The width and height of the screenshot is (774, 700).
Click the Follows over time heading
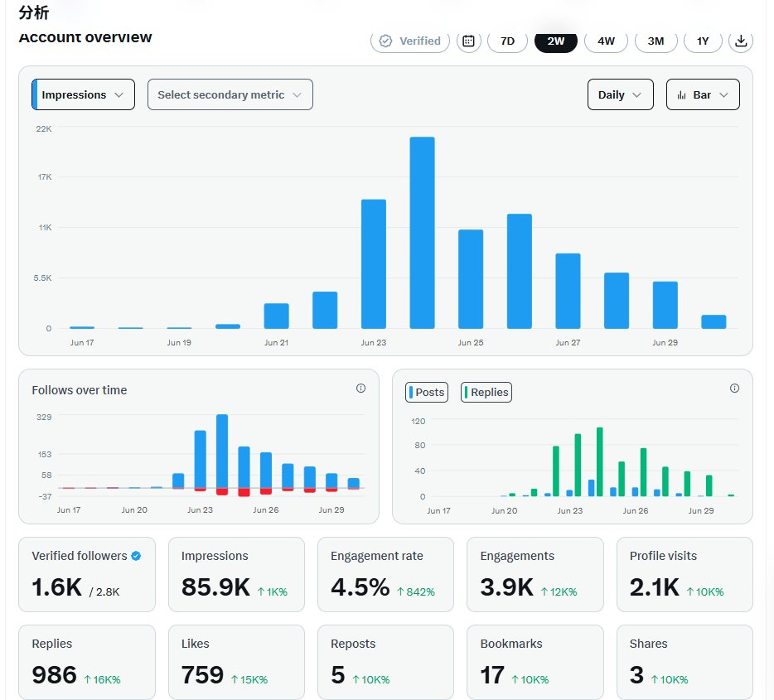tap(80, 390)
